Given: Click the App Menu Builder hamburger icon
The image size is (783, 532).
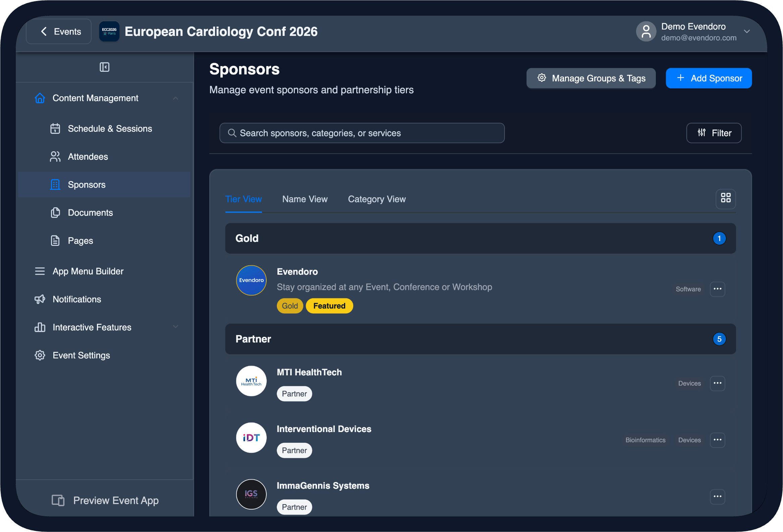Looking at the screenshot, I should tap(40, 271).
